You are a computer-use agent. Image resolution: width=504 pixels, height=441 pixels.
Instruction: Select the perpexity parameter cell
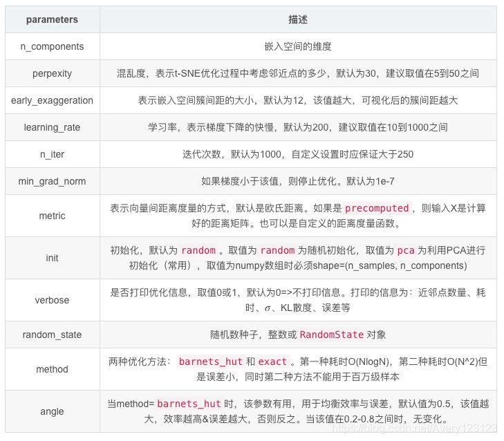pyautogui.click(x=52, y=73)
